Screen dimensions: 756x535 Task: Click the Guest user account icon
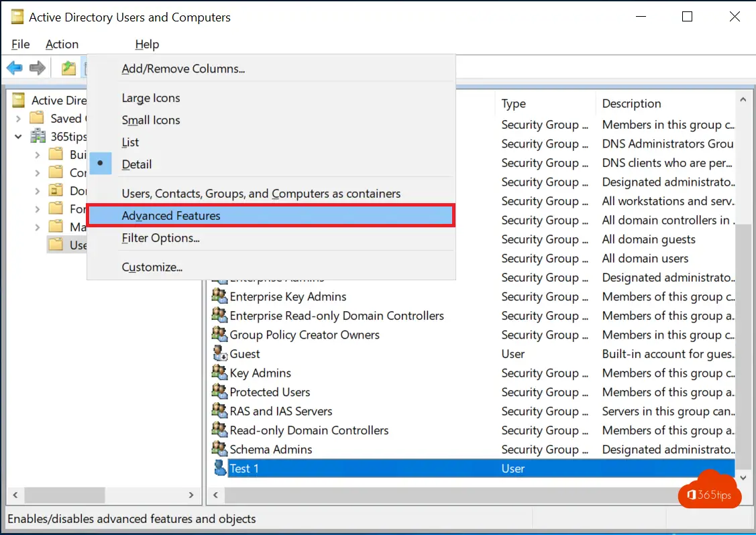(x=219, y=354)
